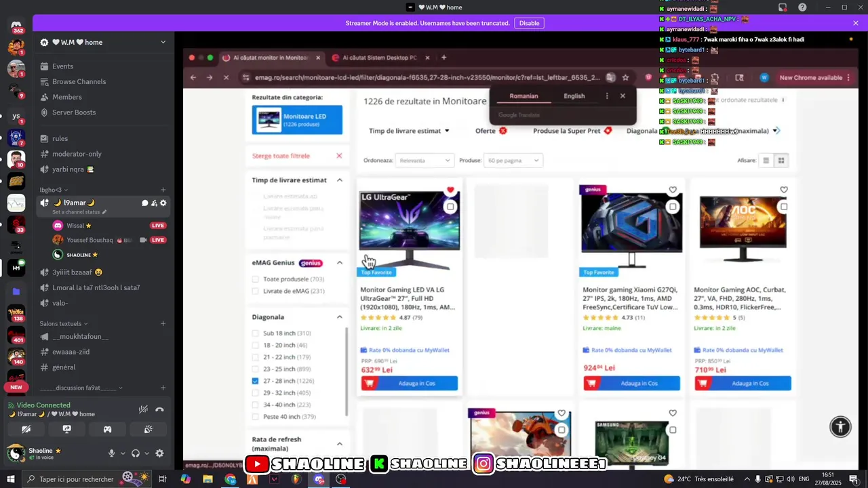
Task: Check the 27 - 28 inch filter checkbox
Action: (x=255, y=381)
